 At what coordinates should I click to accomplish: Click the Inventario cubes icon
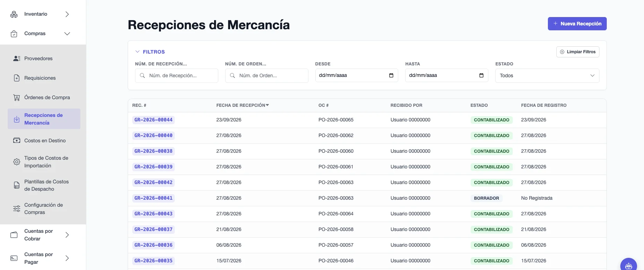point(14,14)
